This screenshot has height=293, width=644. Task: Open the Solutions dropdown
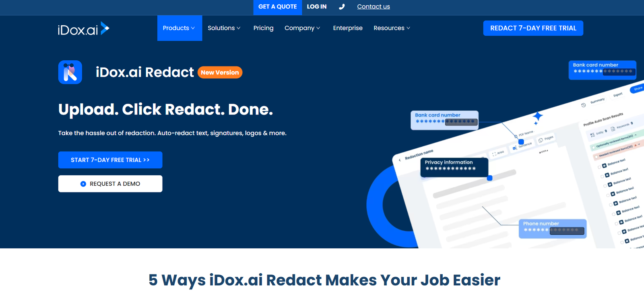point(224,28)
